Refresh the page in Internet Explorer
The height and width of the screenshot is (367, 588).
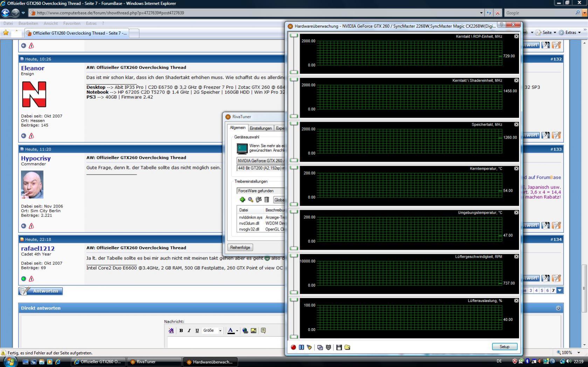[x=489, y=13]
